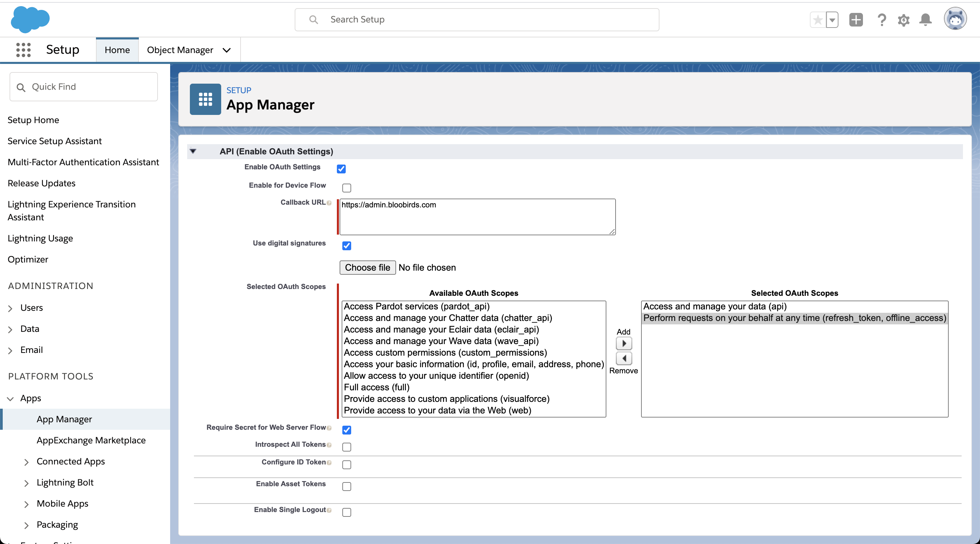Check Configure ID Token
The height and width of the screenshot is (544, 980).
pyautogui.click(x=347, y=464)
